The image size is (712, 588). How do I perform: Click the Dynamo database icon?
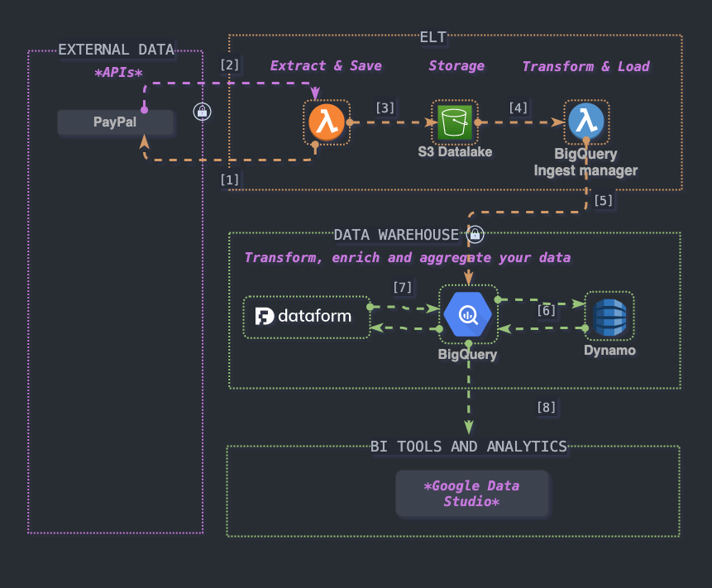tap(609, 317)
